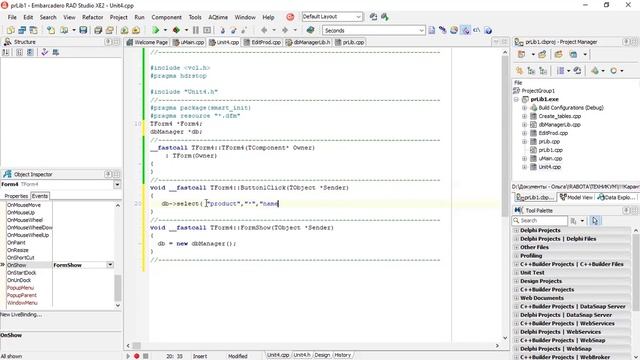Pin the Structure panel
640x360 pixels.
point(108,42)
